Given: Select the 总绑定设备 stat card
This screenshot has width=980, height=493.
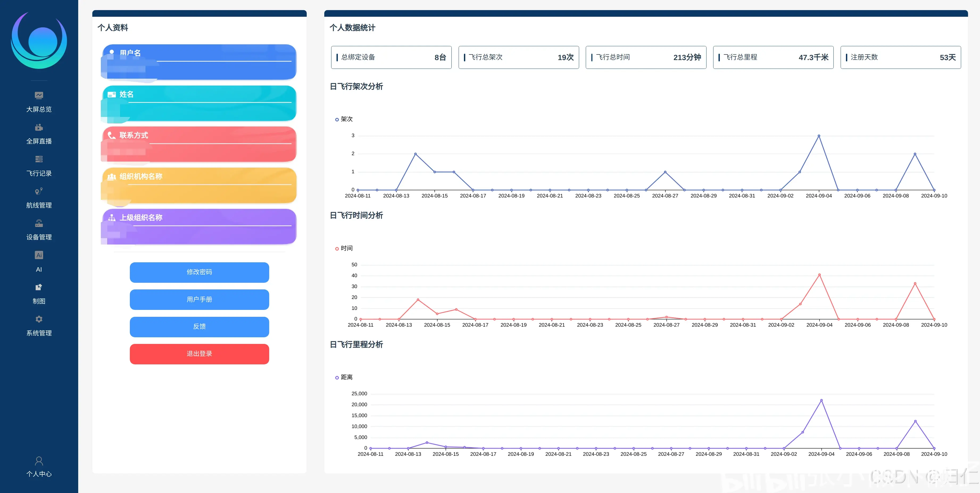Looking at the screenshot, I should click(x=392, y=57).
